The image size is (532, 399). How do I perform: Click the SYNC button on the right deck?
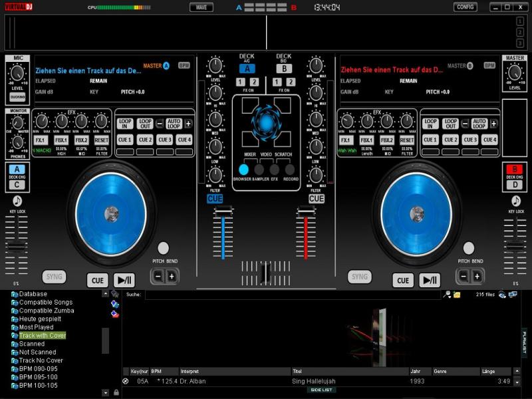(x=360, y=277)
